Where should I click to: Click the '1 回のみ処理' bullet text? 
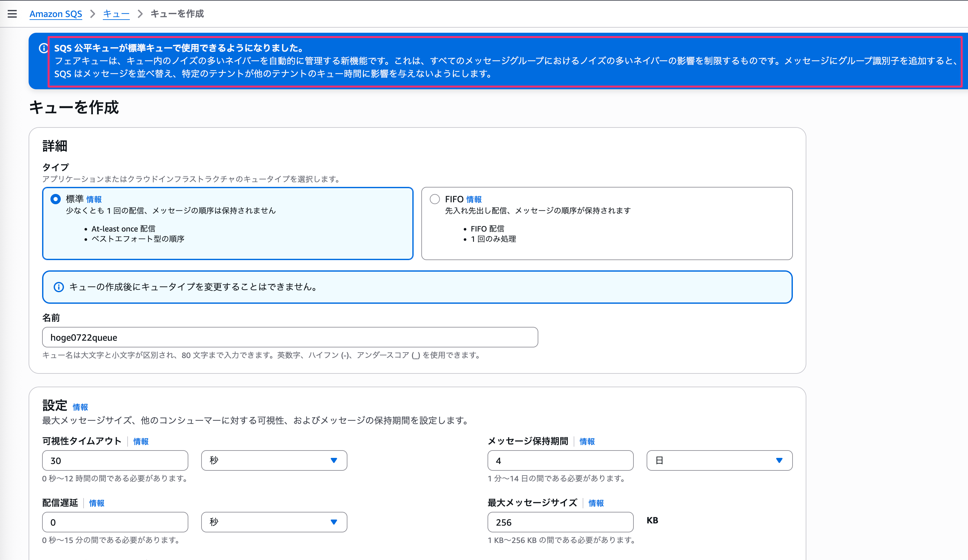click(x=493, y=239)
